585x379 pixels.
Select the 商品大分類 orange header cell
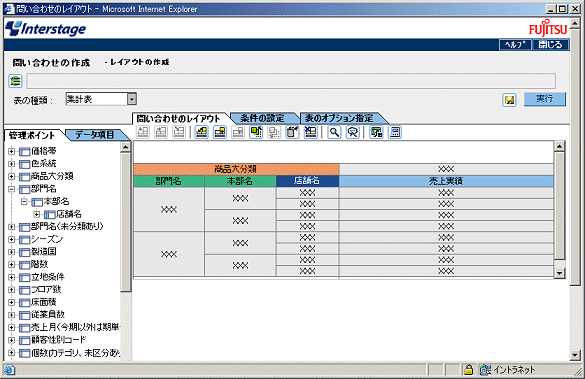click(236, 169)
